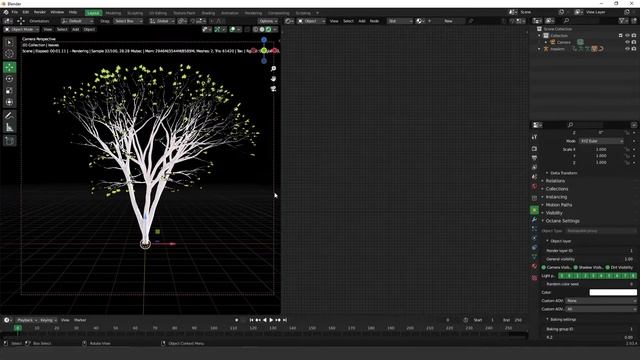Open the Physics properties tab
The height and width of the screenshot is (360, 640).
pyautogui.click(x=534, y=238)
